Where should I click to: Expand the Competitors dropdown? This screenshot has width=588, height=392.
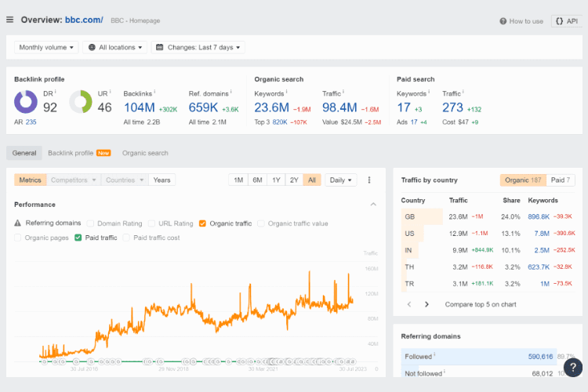click(x=74, y=180)
